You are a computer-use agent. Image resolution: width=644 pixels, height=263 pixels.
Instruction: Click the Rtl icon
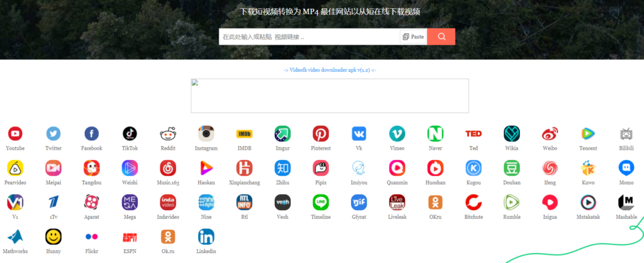(245, 202)
